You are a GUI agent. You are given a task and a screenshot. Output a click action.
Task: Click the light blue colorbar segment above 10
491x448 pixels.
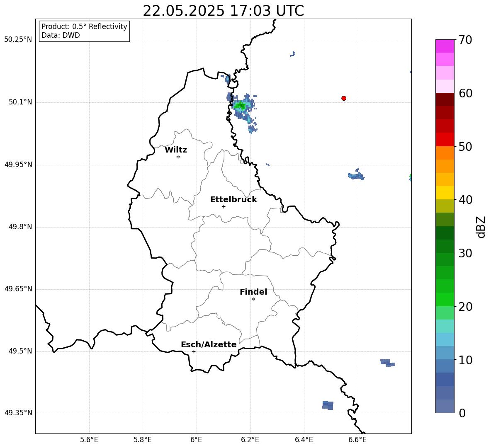445,353
